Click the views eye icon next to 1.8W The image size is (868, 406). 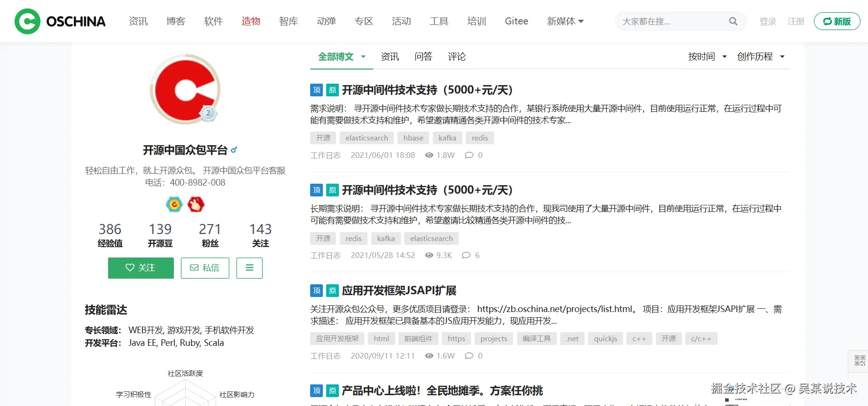click(x=429, y=155)
